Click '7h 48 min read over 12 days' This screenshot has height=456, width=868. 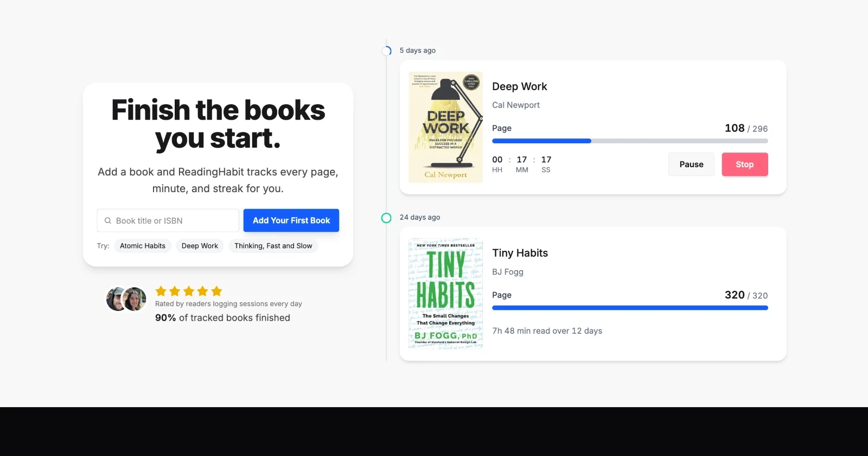pos(547,331)
